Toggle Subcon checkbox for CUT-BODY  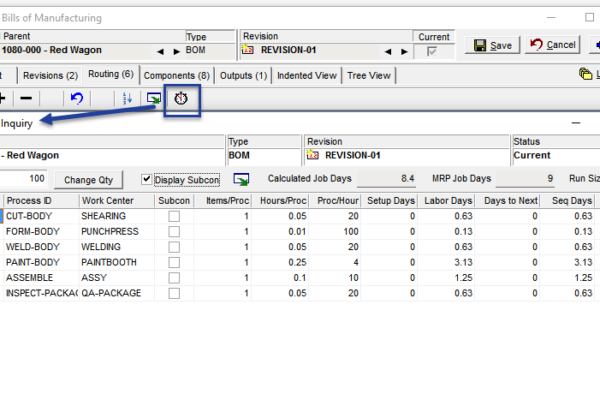pyautogui.click(x=174, y=216)
